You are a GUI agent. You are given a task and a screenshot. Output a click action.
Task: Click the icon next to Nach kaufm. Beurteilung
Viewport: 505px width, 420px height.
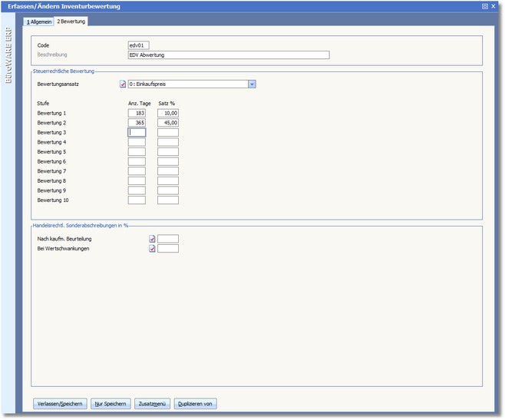pos(152,239)
